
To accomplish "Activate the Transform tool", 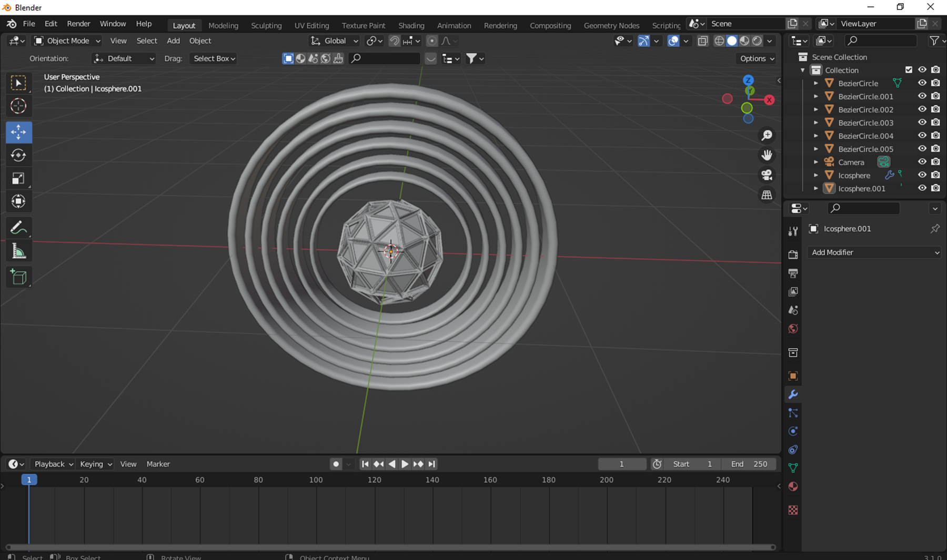I will click(x=18, y=201).
